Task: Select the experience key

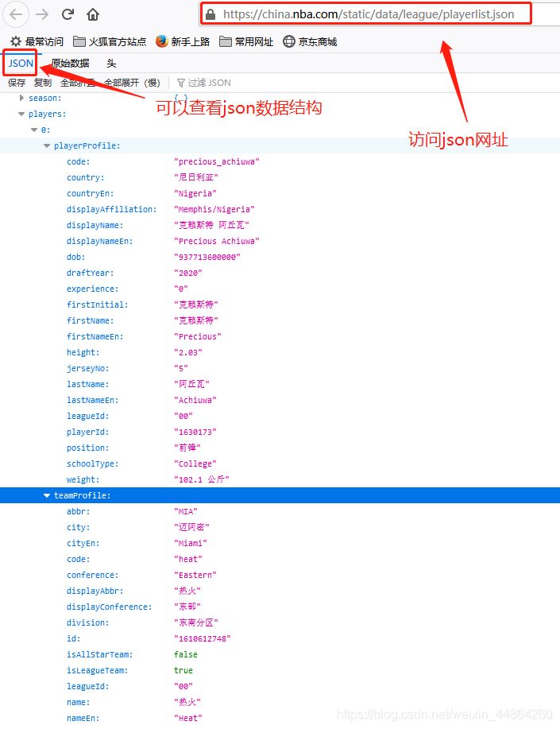Action: click(x=92, y=289)
